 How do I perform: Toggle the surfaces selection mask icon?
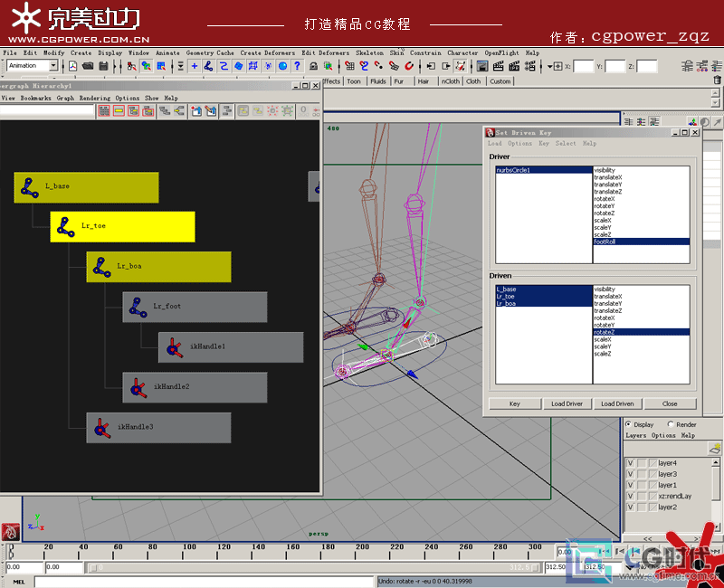(238, 66)
